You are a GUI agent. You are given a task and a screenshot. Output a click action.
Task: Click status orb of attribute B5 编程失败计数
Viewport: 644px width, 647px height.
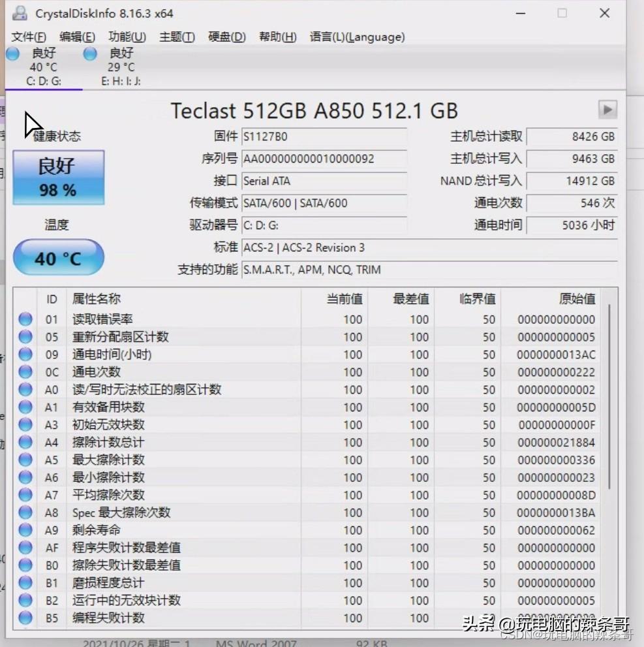[x=25, y=618]
